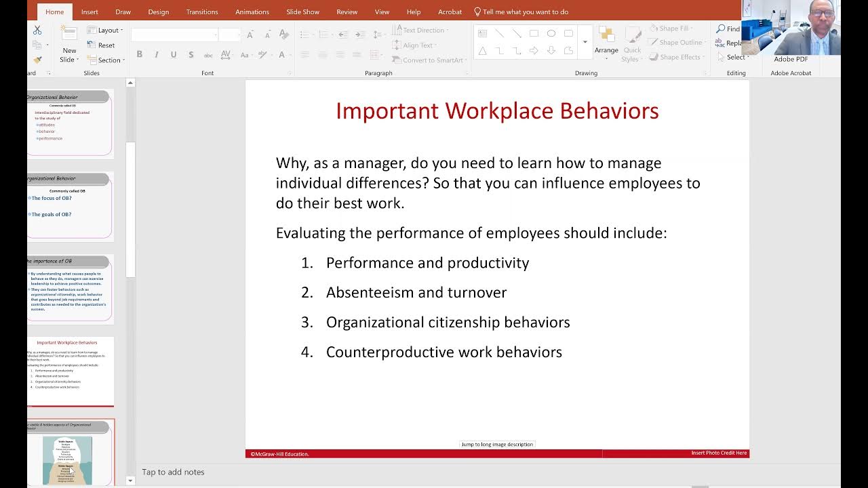Screen dimensions: 868x488
Task: Select the Rounded Rectangle shape
Action: [568, 33]
